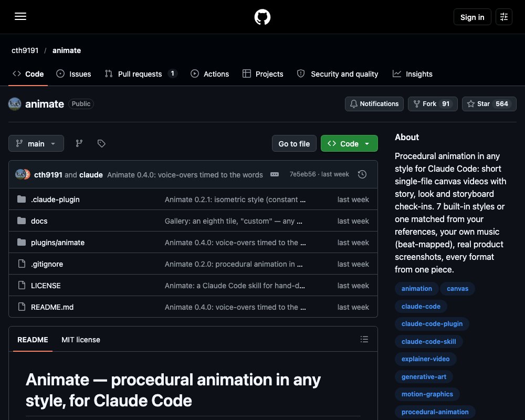The width and height of the screenshot is (525, 420).
Task: Open the Insights tab
Action: pyautogui.click(x=413, y=74)
